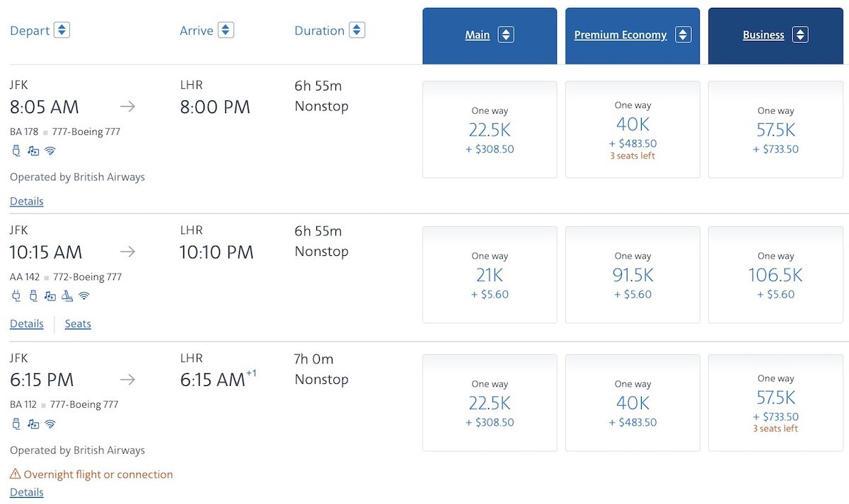The image size is (849, 504).
Task: Click the power outlet icon on AA 142
Action: 16,296
